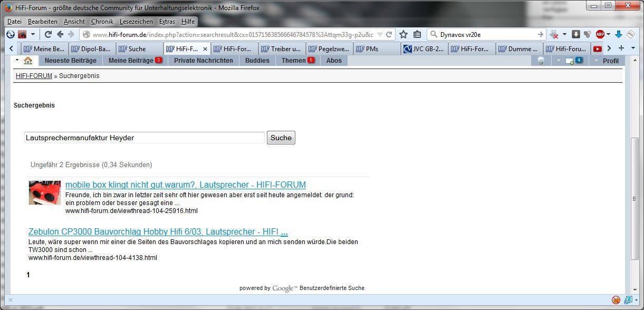Open 'Themen' nav item

pyautogui.click(x=298, y=61)
